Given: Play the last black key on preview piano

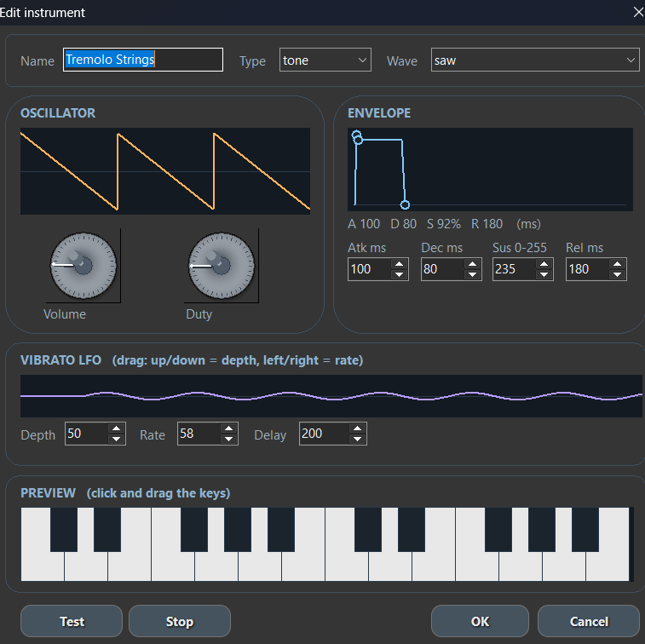Looking at the screenshot, I should pyautogui.click(x=585, y=529).
